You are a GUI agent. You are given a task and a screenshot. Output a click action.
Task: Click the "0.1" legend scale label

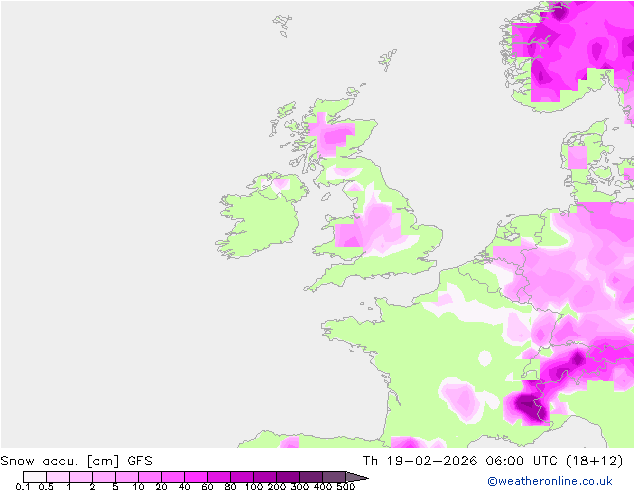(x=23, y=486)
